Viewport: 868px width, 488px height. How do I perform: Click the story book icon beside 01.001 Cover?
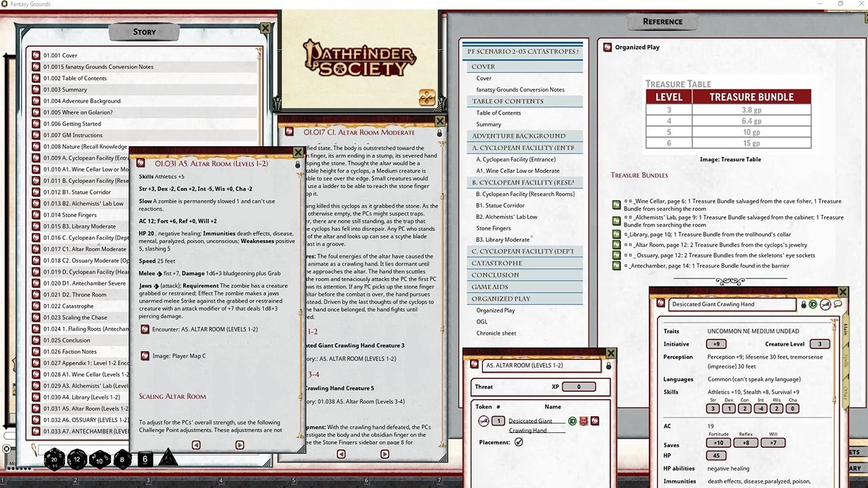(35, 55)
